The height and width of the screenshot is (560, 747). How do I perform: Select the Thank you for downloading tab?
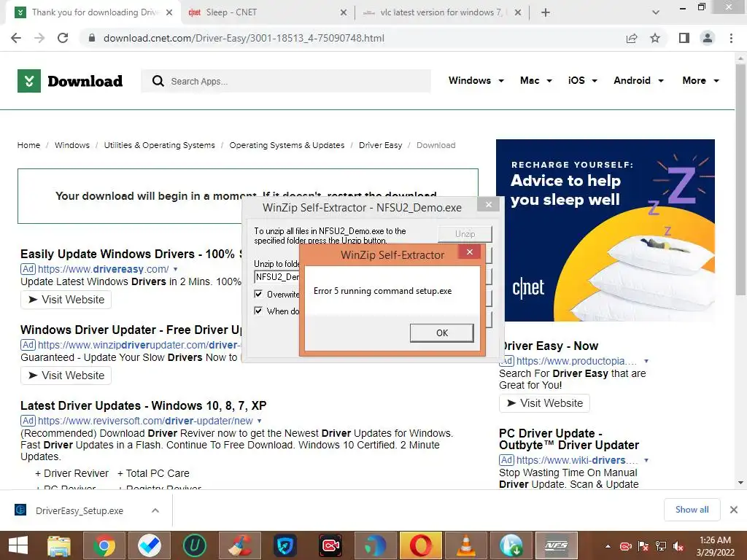[93, 12]
